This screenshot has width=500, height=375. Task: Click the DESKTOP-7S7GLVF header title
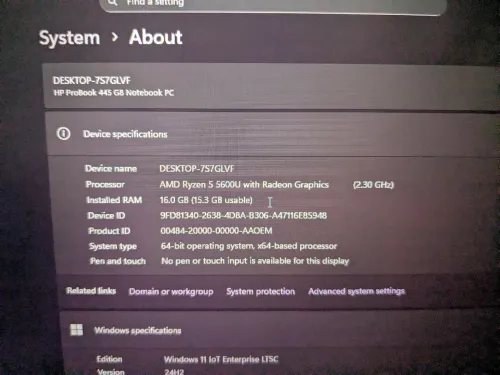[92, 80]
